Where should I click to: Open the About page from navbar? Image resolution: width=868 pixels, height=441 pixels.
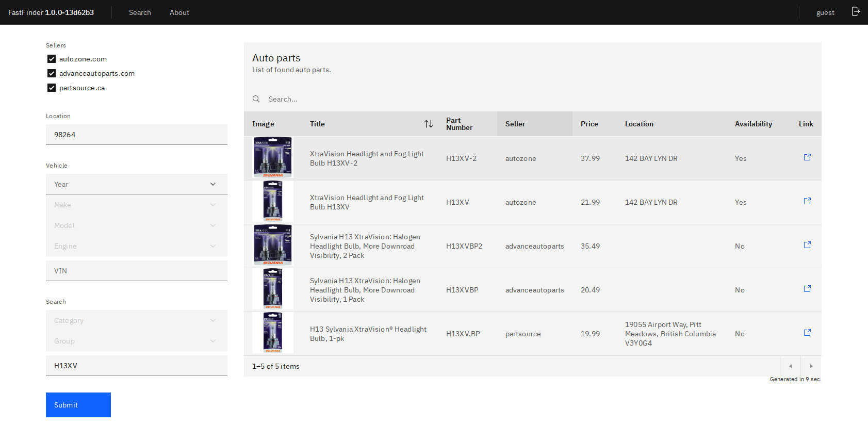[179, 12]
